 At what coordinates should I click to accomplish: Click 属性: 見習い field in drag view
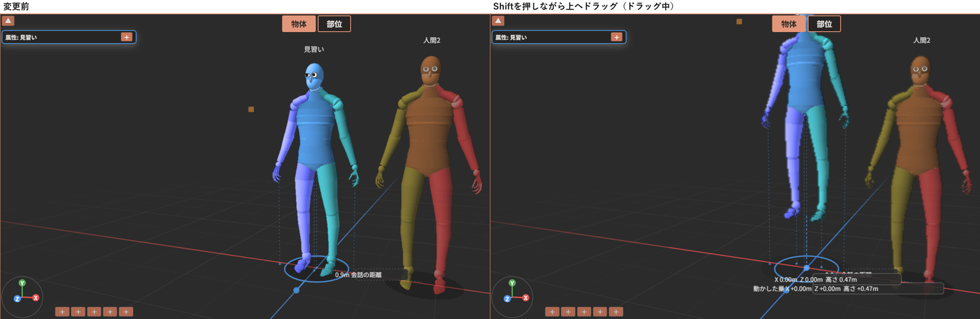pyautogui.click(x=559, y=37)
